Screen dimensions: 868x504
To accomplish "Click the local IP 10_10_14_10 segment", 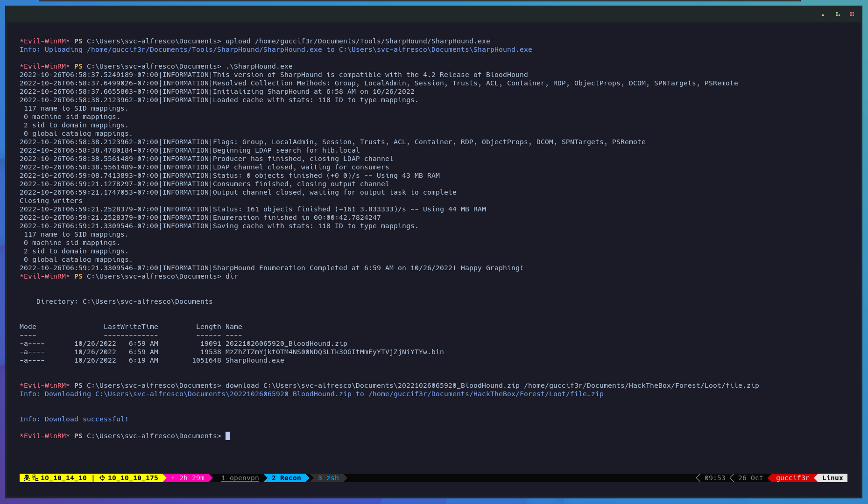I will 64,478.
